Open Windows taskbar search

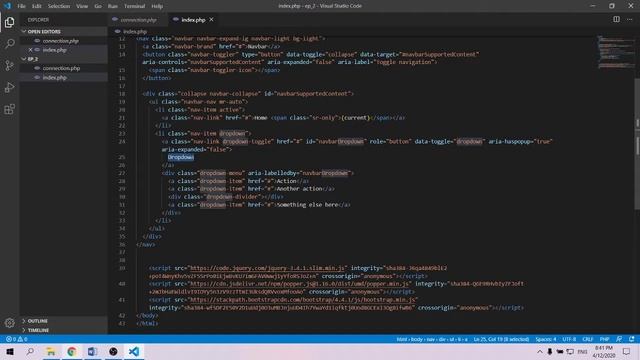coord(30,351)
